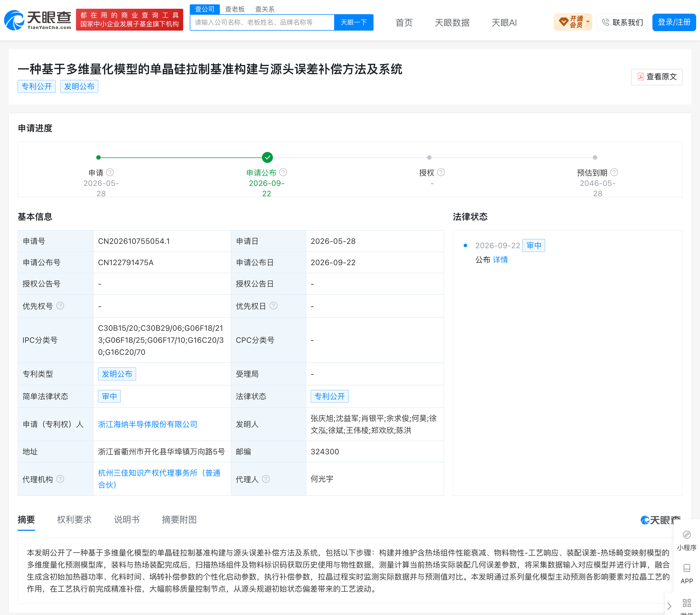
Task: Open the 说明书 tab
Action: click(x=127, y=519)
